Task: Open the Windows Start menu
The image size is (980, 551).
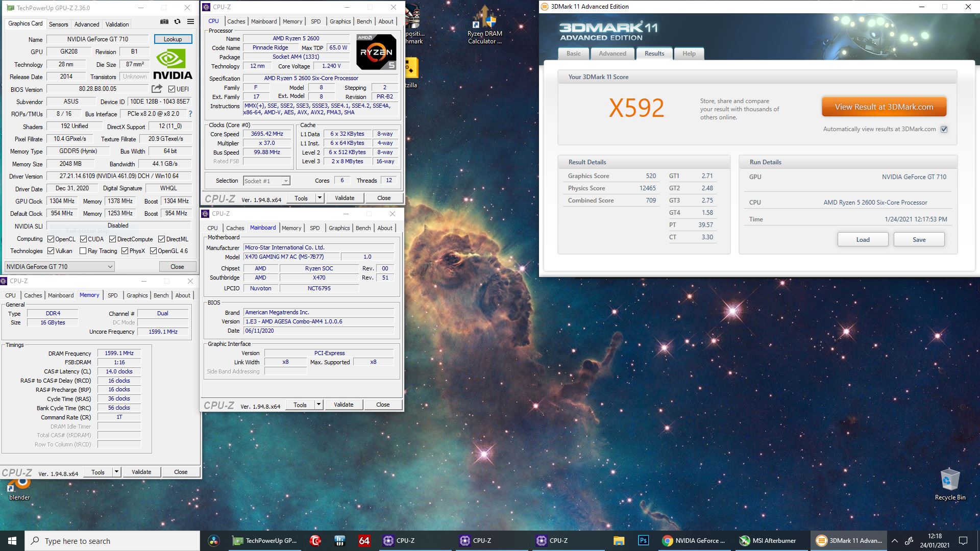Action: [x=12, y=541]
